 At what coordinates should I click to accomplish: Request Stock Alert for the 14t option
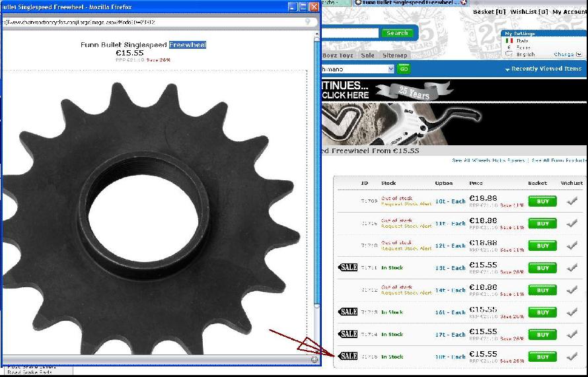[x=406, y=293]
